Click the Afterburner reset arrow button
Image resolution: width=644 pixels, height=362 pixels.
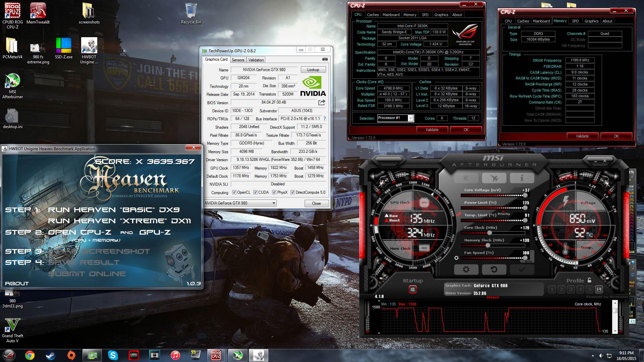[494, 269]
